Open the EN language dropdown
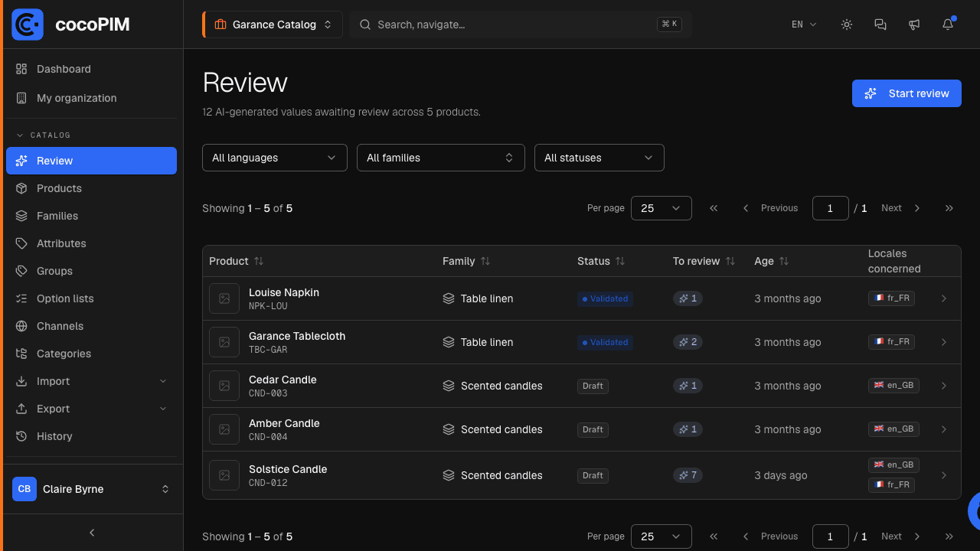Viewport: 980px width, 551px height. tap(804, 24)
